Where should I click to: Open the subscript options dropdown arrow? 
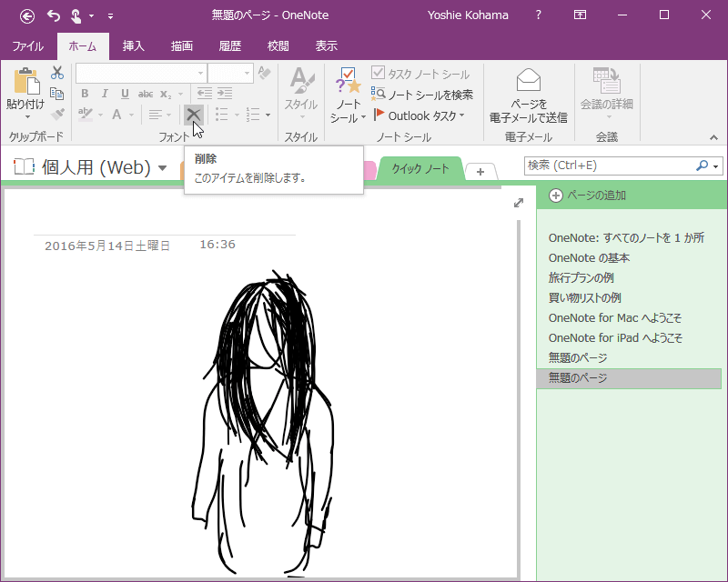[x=180, y=95]
